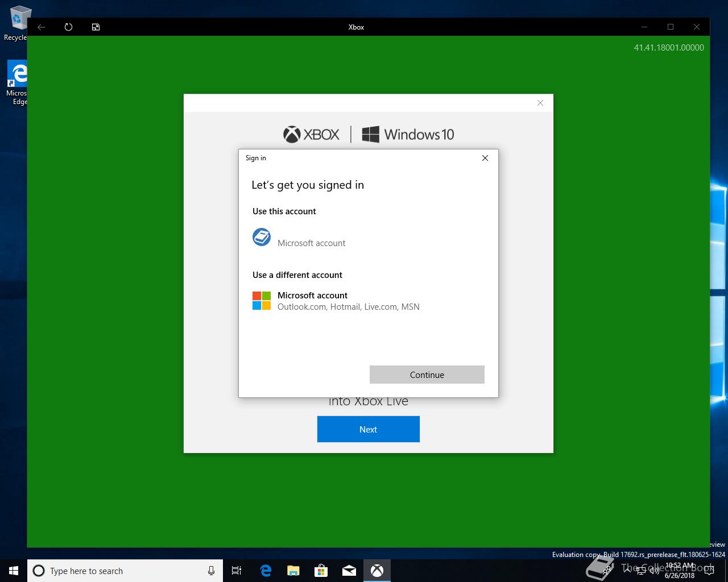This screenshot has height=582, width=728.
Task: Click the blue Next button
Action: (x=368, y=429)
